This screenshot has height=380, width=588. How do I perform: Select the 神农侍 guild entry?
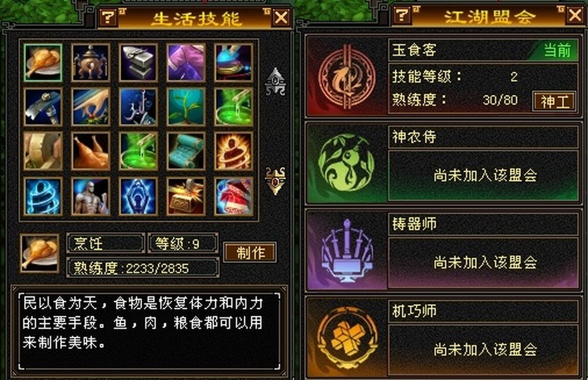pos(444,164)
